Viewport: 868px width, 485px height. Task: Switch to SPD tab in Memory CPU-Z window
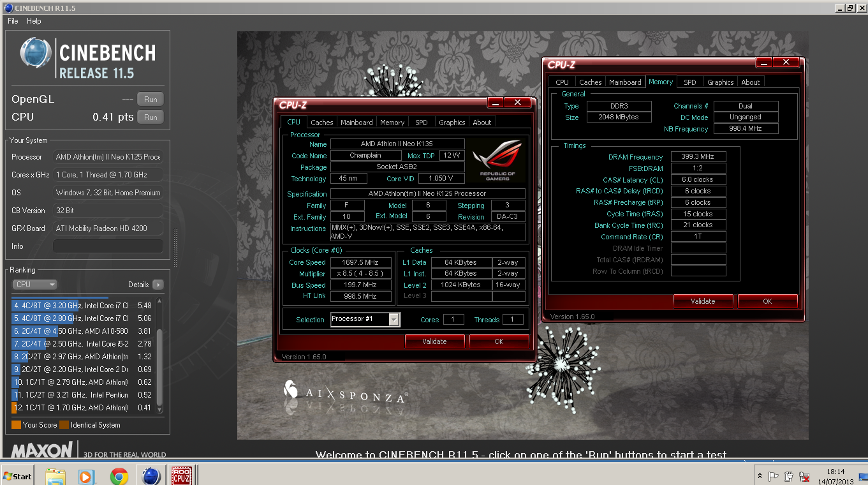[x=690, y=82]
